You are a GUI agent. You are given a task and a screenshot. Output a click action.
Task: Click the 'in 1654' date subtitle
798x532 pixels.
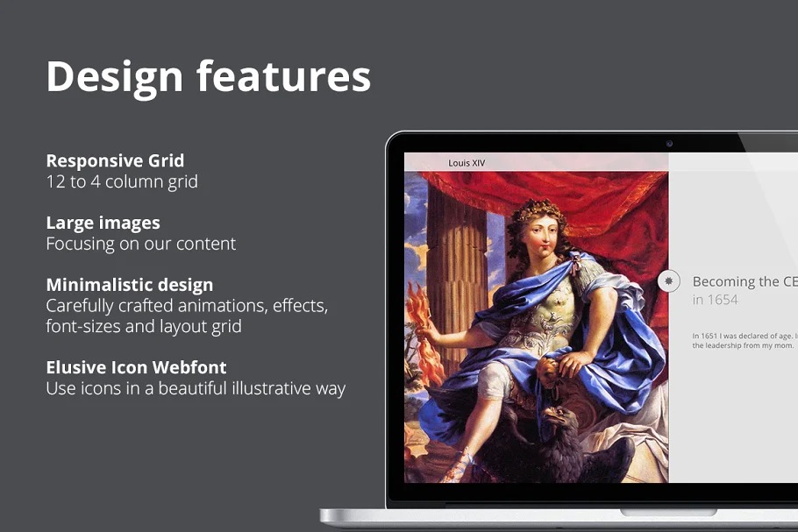715,300
